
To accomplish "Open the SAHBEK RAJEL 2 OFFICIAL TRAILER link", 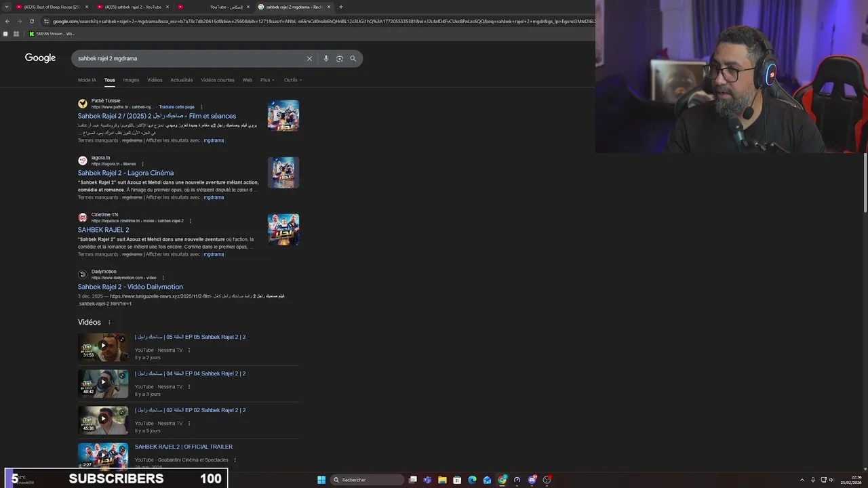I will [x=184, y=447].
